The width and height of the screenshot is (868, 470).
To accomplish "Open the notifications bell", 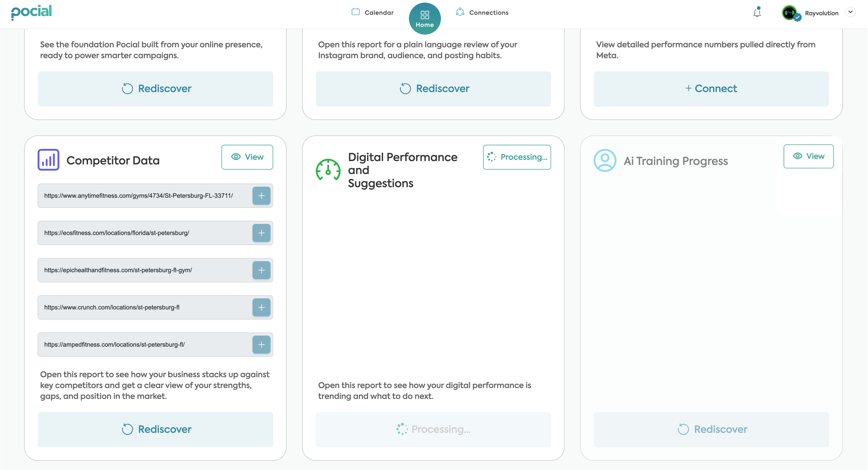I will click(x=757, y=13).
